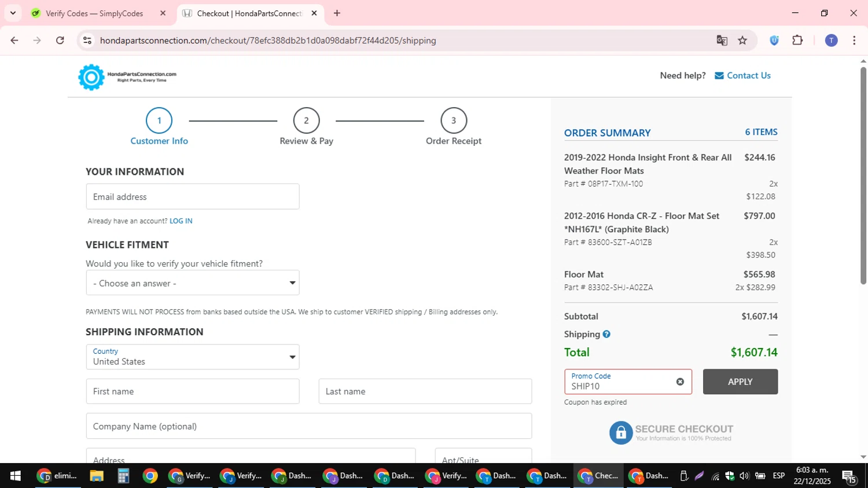Open a new browser tab
Screen dimensions: 868x488
click(x=337, y=13)
